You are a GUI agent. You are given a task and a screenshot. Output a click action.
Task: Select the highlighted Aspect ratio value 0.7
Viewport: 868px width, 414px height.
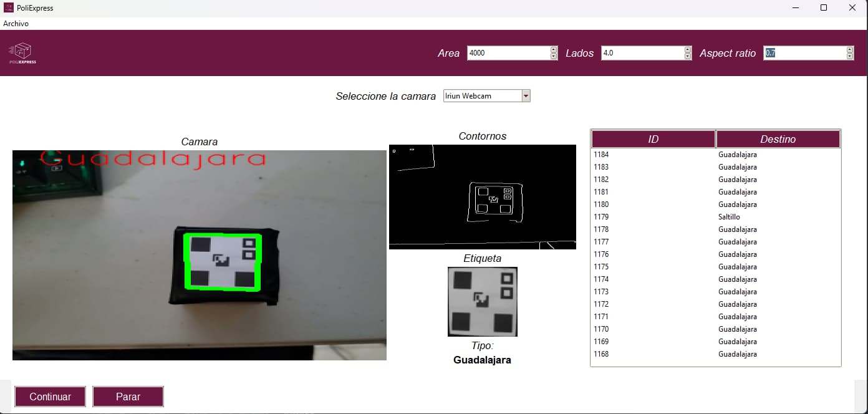[771, 53]
